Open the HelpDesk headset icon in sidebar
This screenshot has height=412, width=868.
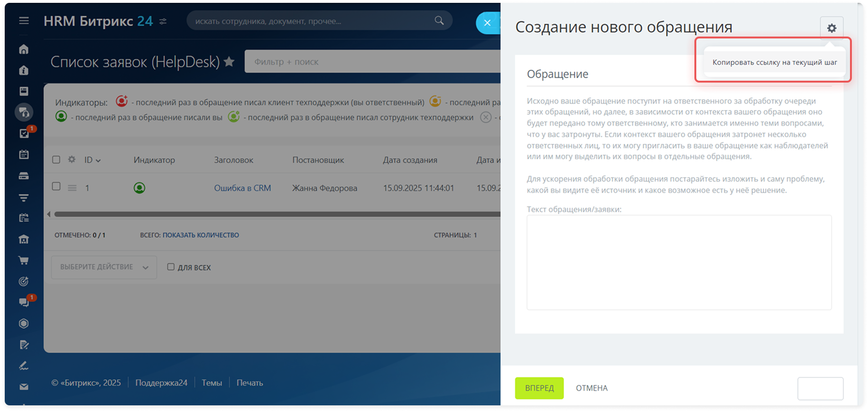coord(24,112)
